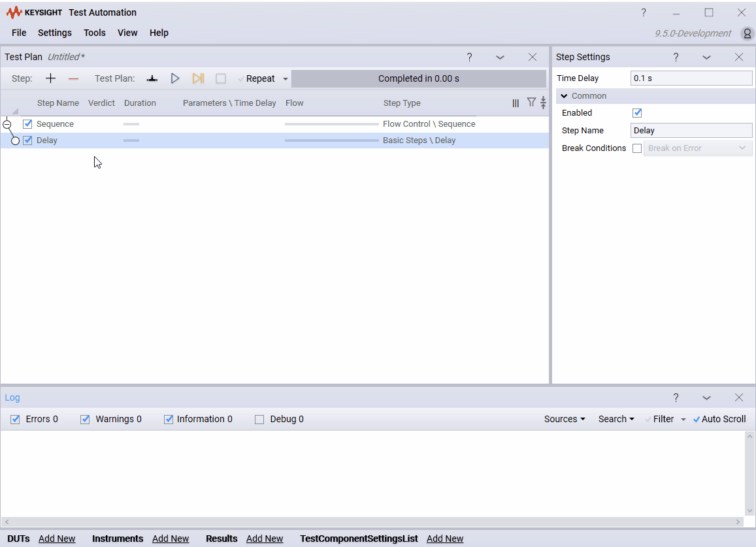Screen dimensions: 756x547
Task: Click the Log horizontal scrollbar
Action: (372, 522)
